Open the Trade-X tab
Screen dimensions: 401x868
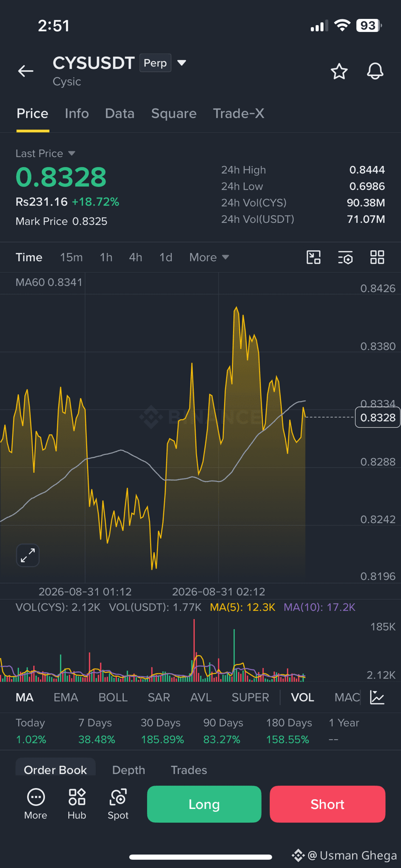tap(239, 114)
